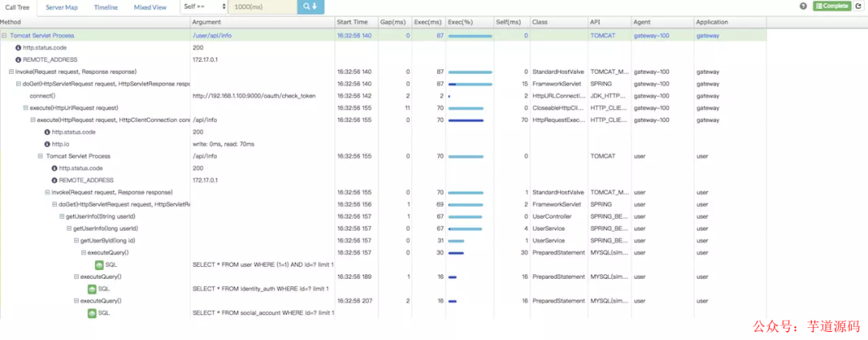Click the gateway-100 agent in top row
The width and height of the screenshot is (868, 340).
[652, 35]
